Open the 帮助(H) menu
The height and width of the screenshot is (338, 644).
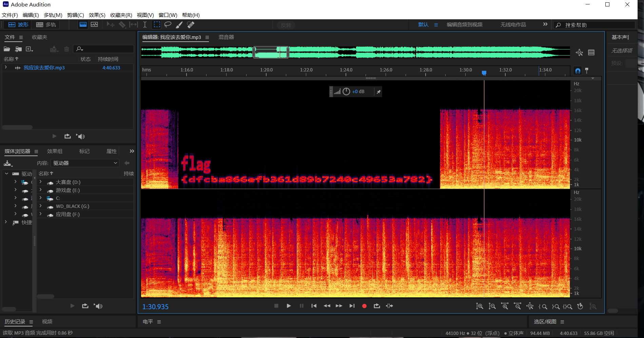[x=191, y=15]
